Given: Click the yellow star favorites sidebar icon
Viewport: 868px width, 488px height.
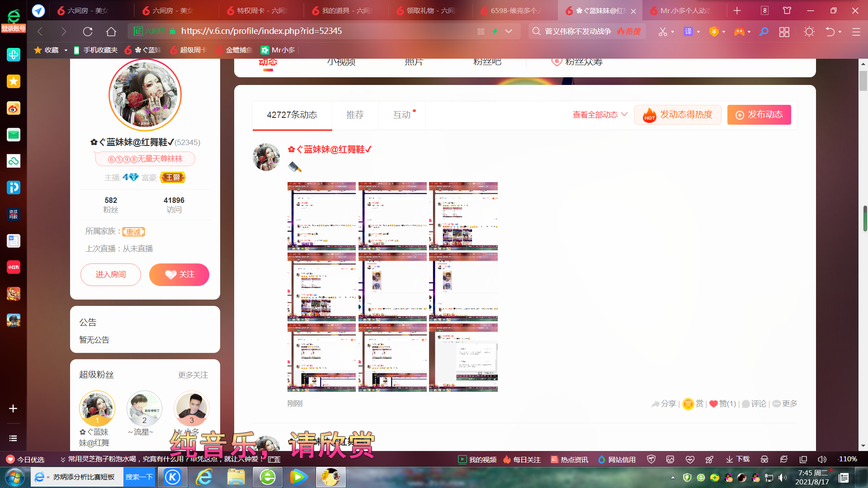Looking at the screenshot, I should click(x=14, y=81).
